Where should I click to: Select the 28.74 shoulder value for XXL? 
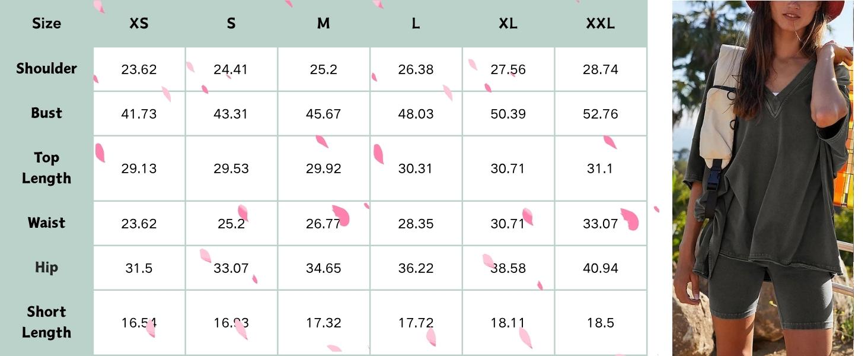(601, 69)
